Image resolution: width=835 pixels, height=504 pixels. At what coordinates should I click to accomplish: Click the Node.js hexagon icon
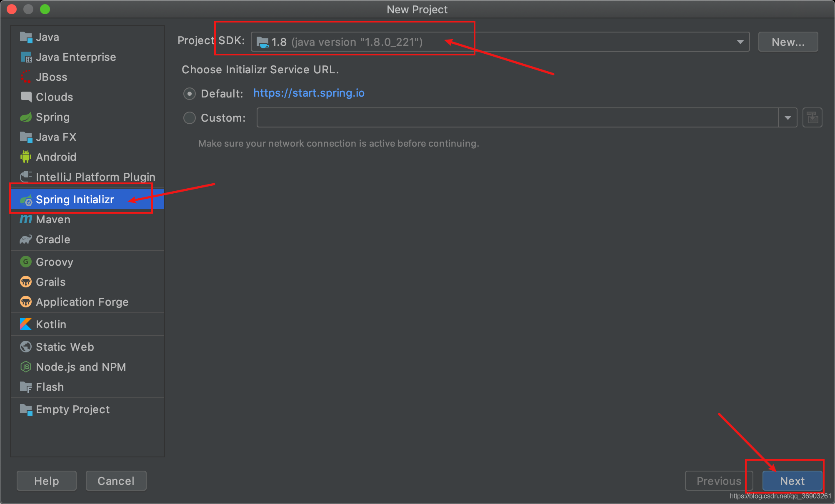tap(26, 367)
